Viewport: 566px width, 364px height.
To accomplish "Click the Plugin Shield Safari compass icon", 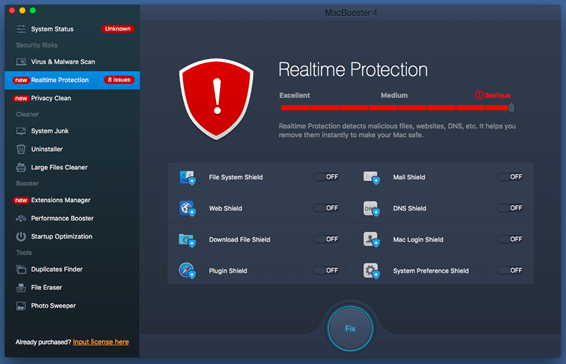I will click(x=187, y=270).
